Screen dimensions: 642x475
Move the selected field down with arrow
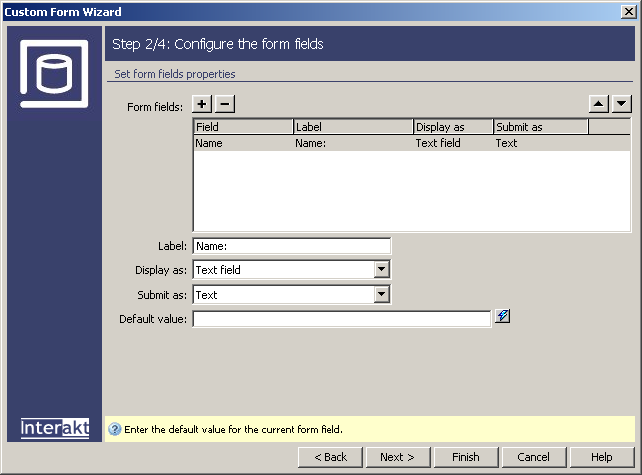coord(621,104)
